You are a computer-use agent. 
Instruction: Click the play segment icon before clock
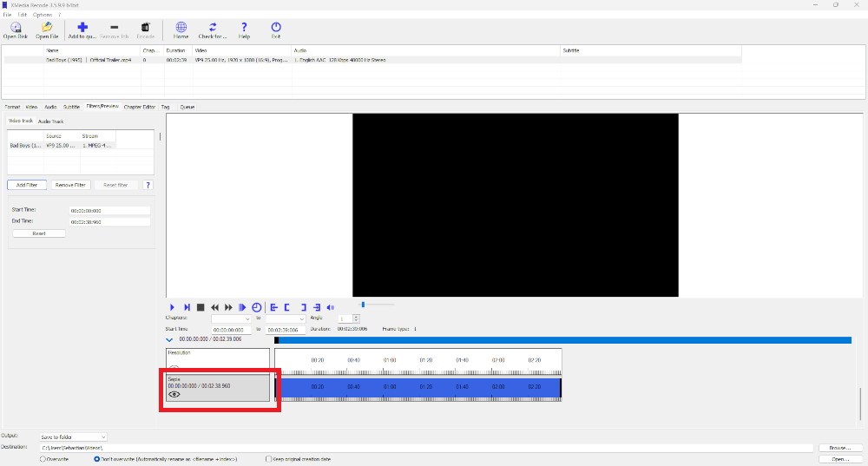(242, 307)
